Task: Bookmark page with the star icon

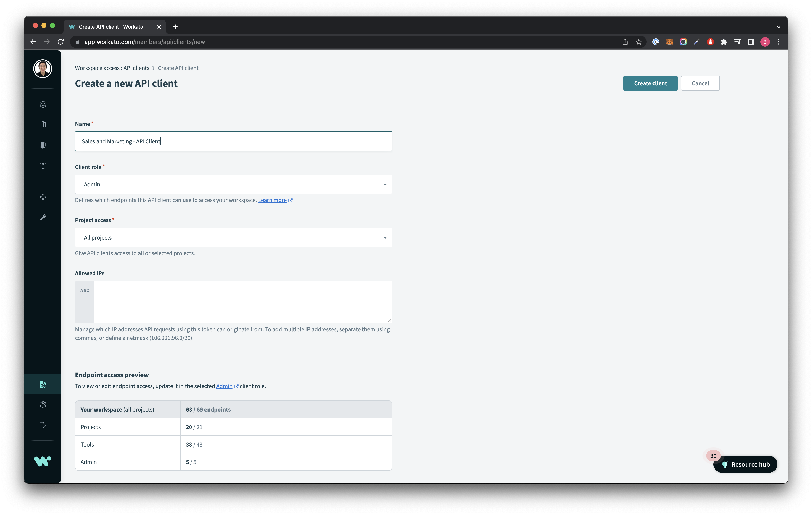Action: point(639,42)
